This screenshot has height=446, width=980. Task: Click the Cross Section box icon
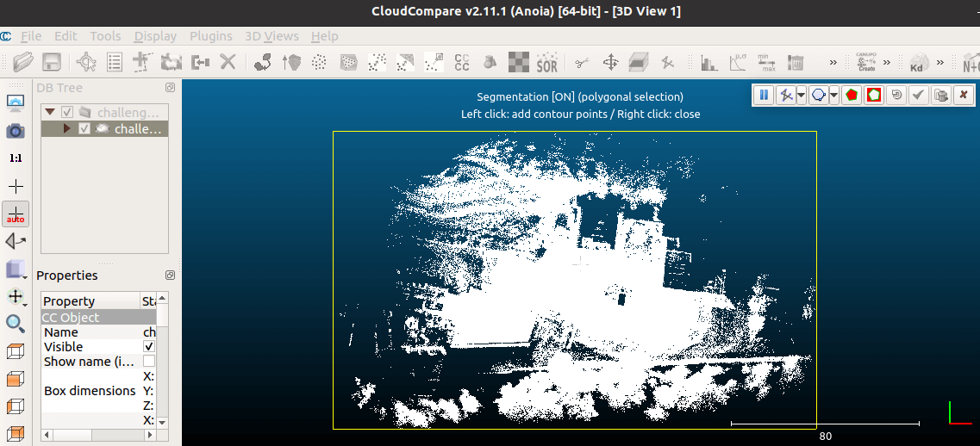tap(639, 62)
